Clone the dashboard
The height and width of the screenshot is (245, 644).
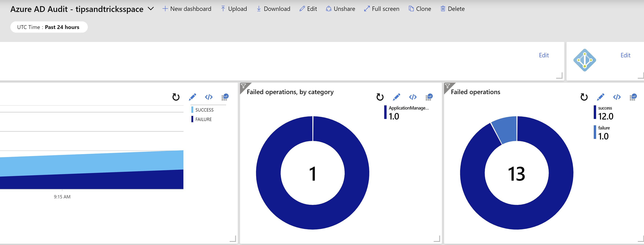(420, 9)
